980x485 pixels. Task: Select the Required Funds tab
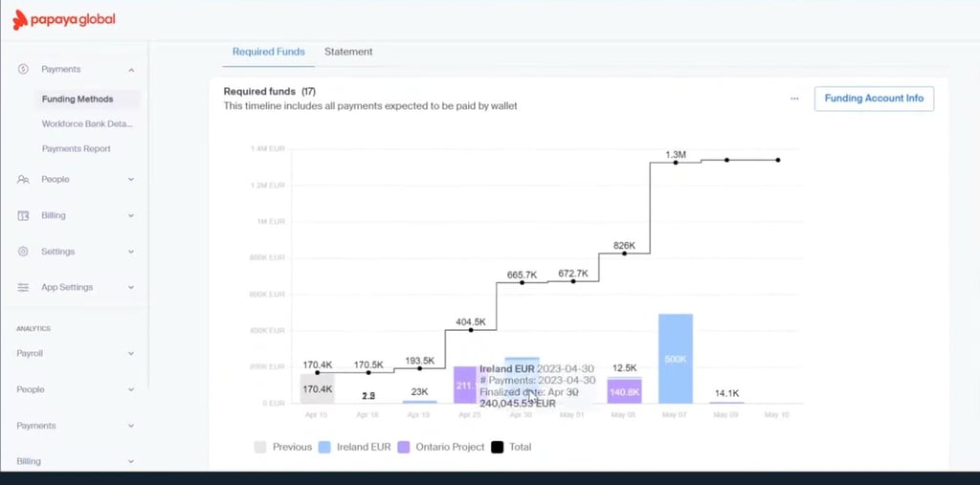tap(269, 52)
